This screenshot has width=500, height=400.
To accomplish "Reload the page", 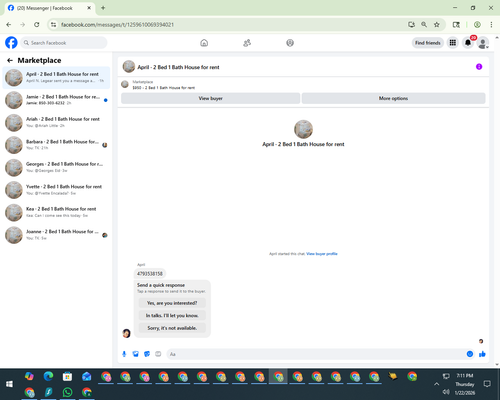I will pyautogui.click(x=37, y=25).
